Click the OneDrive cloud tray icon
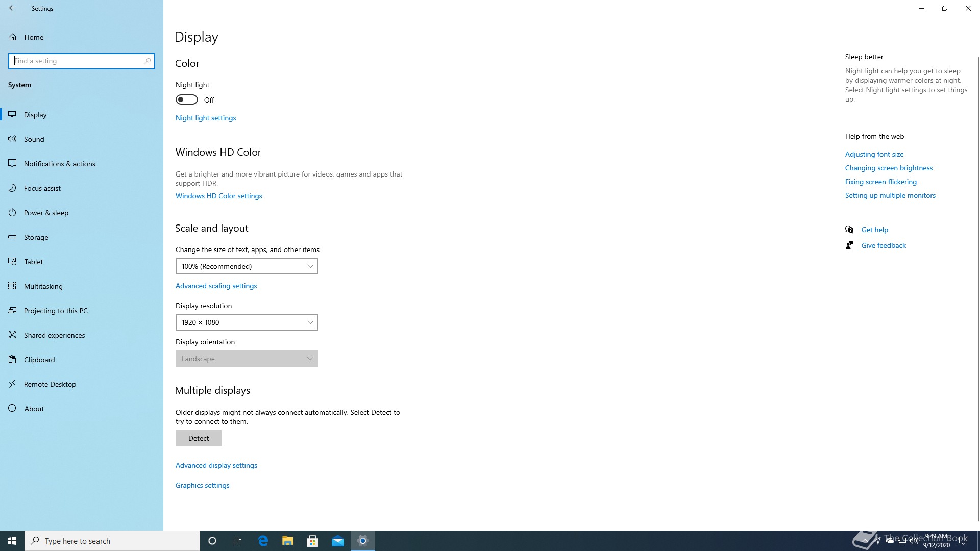Image resolution: width=980 pixels, height=551 pixels. click(890, 541)
